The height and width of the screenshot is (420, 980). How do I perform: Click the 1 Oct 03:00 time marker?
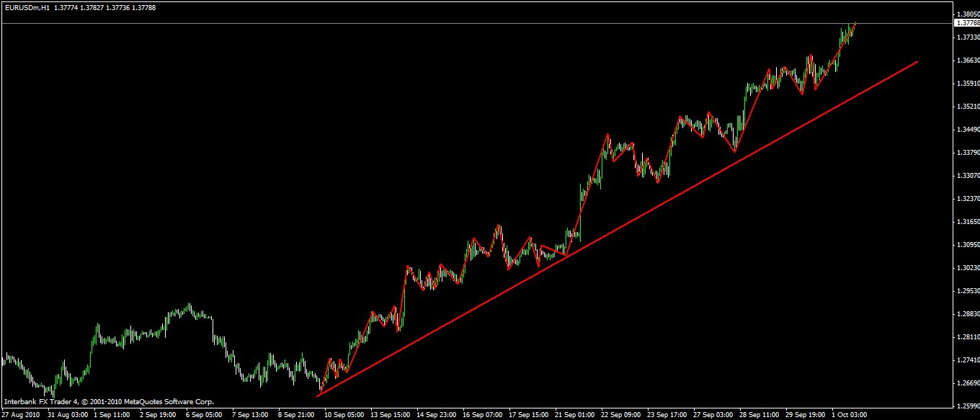click(x=850, y=415)
